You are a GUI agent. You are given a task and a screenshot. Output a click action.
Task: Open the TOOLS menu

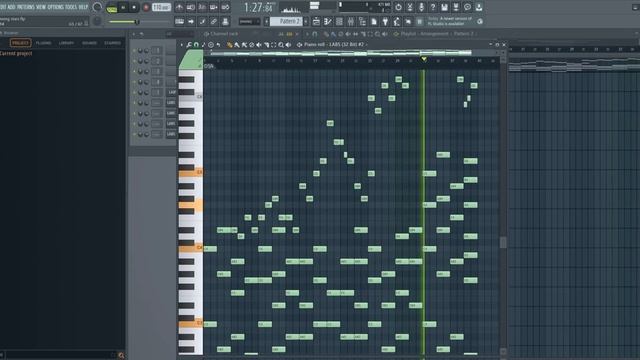(71, 7)
